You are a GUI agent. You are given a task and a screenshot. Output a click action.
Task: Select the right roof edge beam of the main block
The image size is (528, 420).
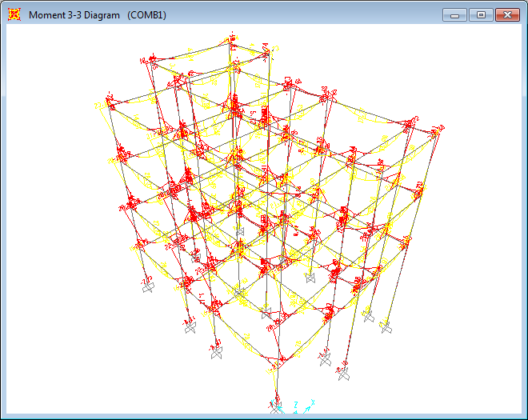(368, 112)
